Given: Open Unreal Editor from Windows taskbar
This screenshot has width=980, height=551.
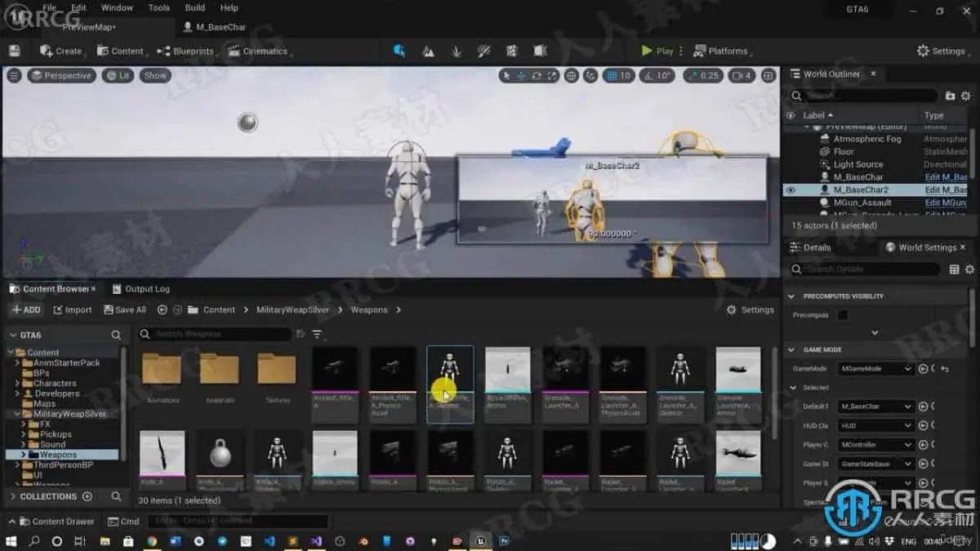Looking at the screenshot, I should [481, 541].
